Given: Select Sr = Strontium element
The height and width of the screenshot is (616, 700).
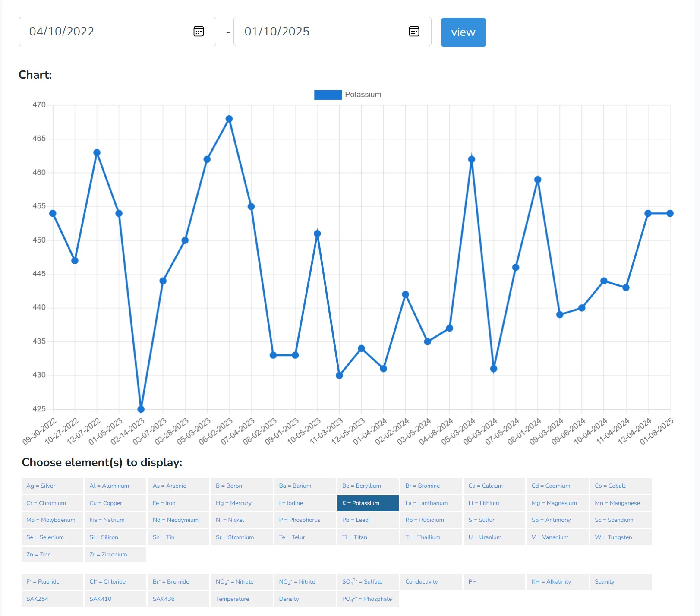Looking at the screenshot, I should (241, 537).
